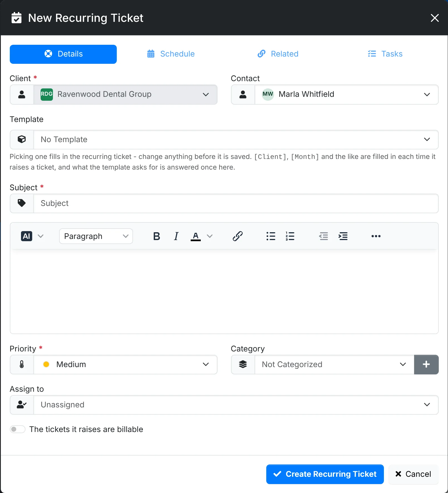The width and height of the screenshot is (448, 493).
Task: Expand the Not Categorized category dropdown
Action: point(334,364)
